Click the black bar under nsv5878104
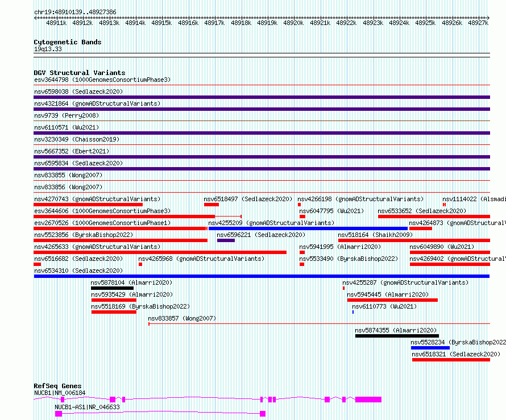Screen dimensions: 506x420 point(112,288)
